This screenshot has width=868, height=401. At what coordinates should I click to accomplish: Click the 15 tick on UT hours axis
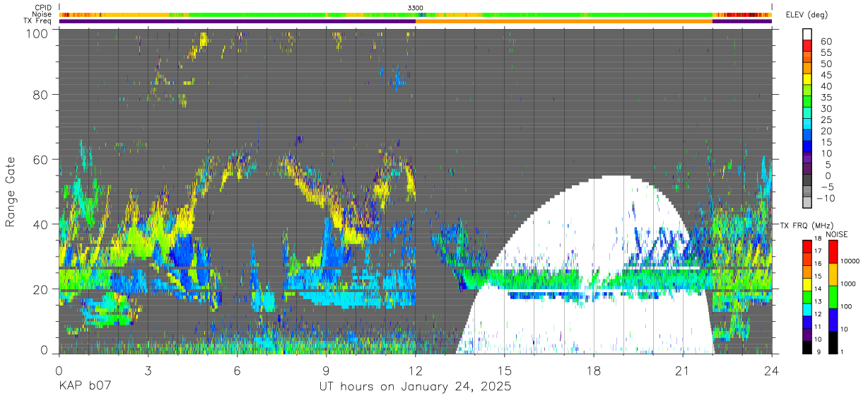(505, 371)
